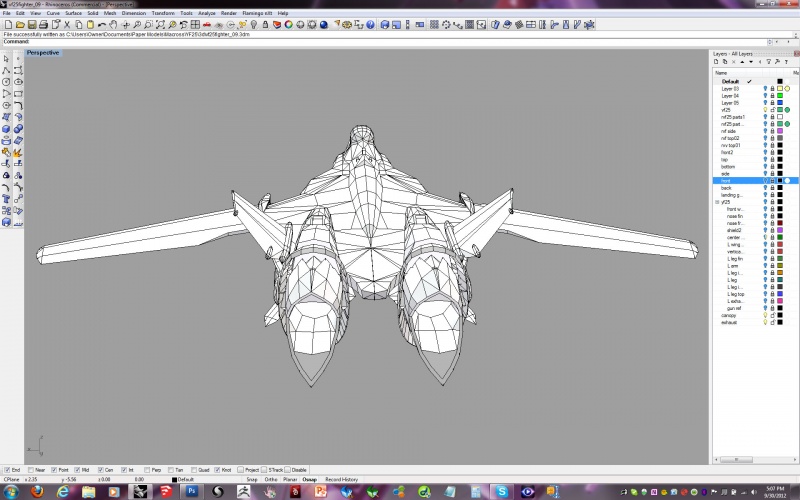Toggle the Osnap status bar button

click(x=309, y=480)
